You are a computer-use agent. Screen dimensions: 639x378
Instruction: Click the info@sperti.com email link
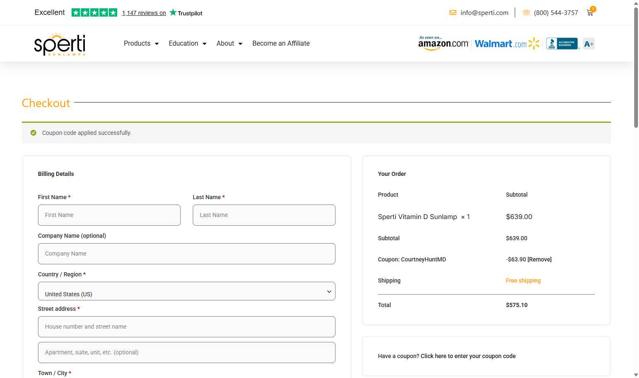[x=484, y=13]
